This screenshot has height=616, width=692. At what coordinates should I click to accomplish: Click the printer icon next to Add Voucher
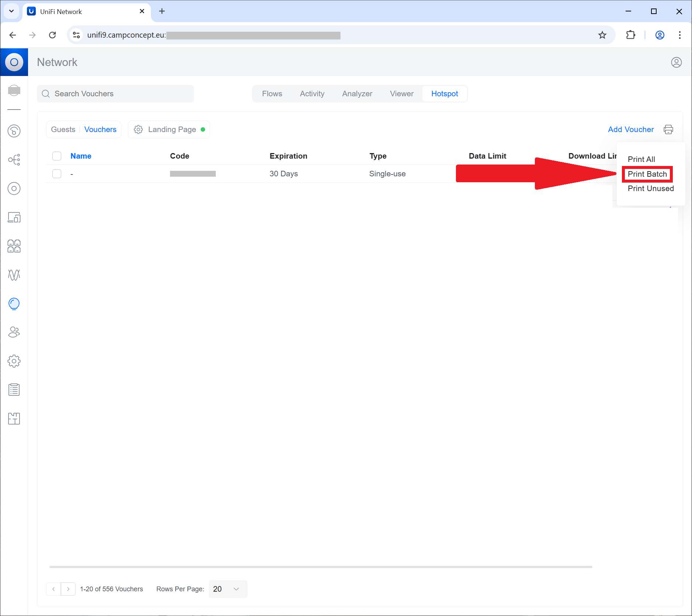coord(668,129)
